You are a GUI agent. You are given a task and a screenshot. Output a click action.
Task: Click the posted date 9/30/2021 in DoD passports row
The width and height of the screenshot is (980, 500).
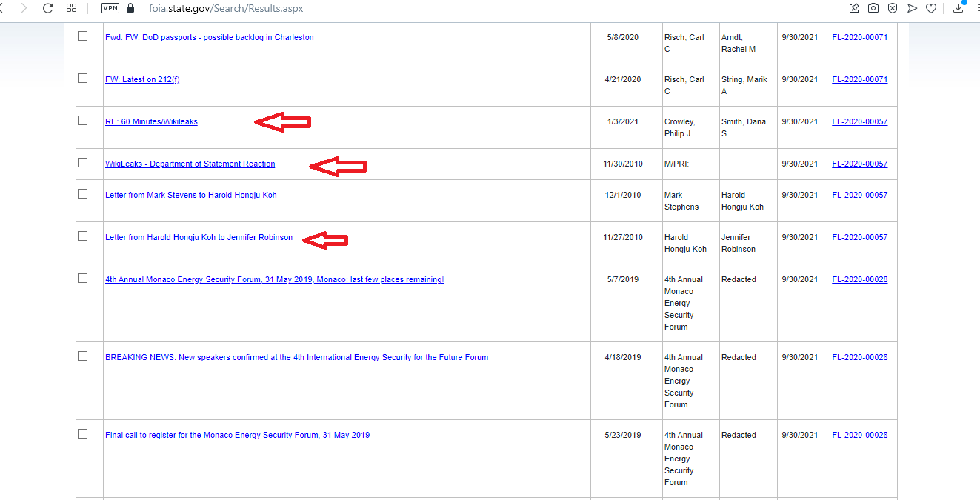(x=799, y=37)
